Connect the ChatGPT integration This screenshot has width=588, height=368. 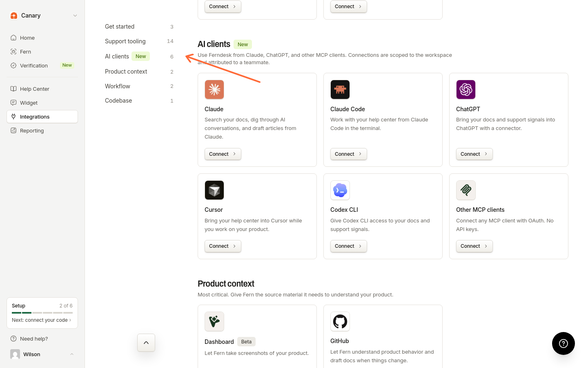pyautogui.click(x=474, y=154)
